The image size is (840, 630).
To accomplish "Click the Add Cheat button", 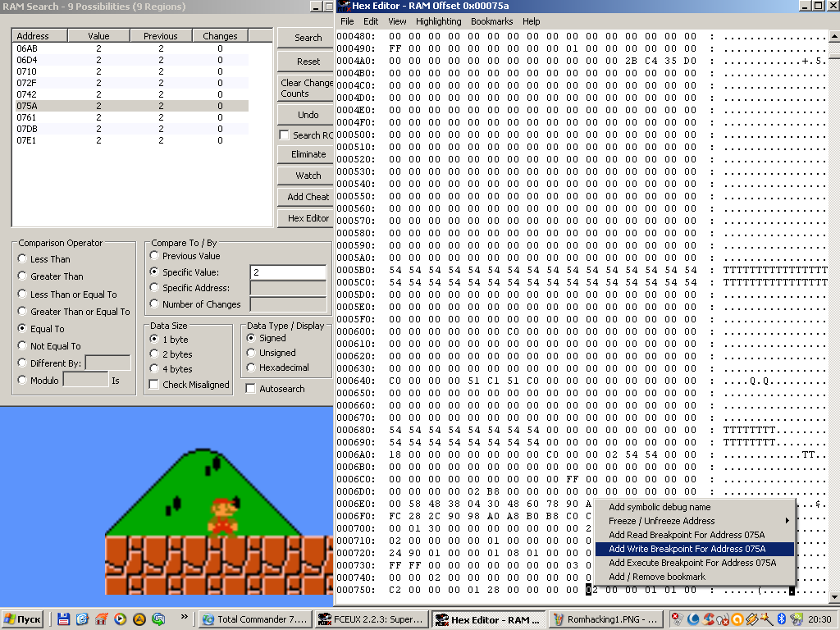I will pos(308,197).
